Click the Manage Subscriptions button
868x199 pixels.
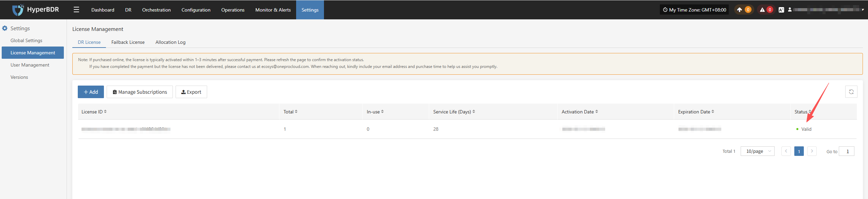(140, 92)
